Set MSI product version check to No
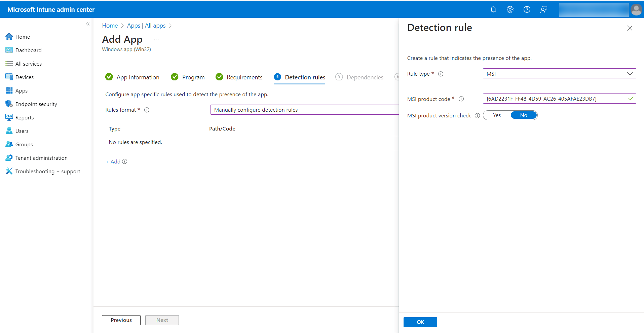644x333 pixels. pos(523,115)
